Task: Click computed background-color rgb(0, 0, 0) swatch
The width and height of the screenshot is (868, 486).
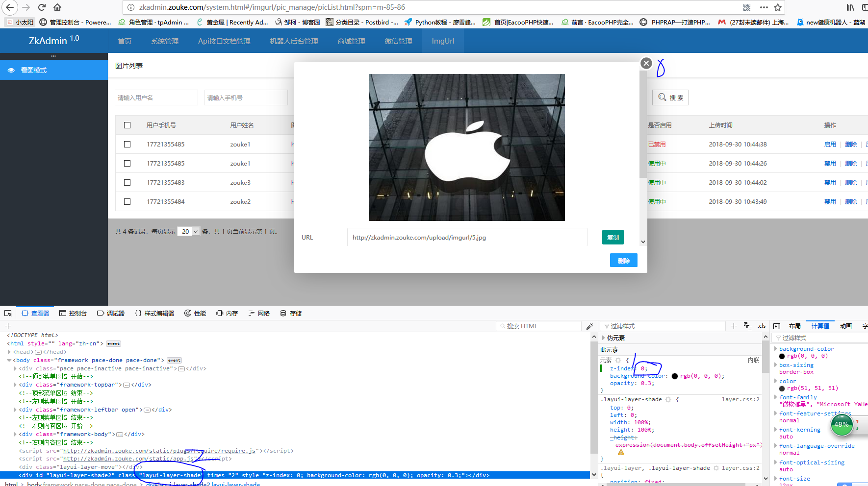Action: pyautogui.click(x=782, y=356)
